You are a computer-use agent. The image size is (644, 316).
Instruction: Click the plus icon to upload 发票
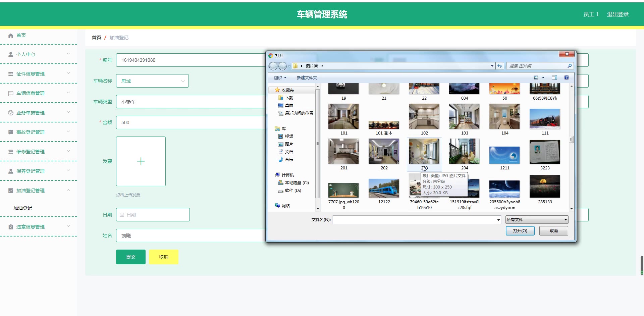141,161
